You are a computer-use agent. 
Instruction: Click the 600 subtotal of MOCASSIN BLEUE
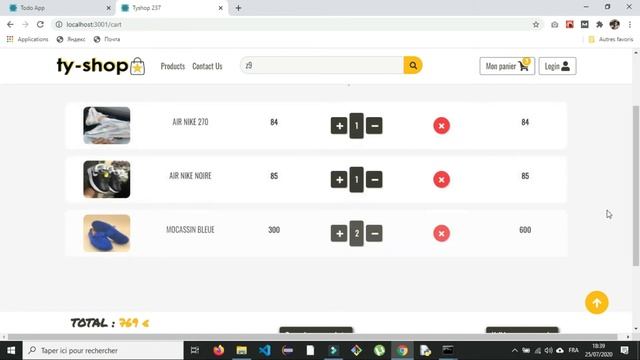pyautogui.click(x=525, y=230)
